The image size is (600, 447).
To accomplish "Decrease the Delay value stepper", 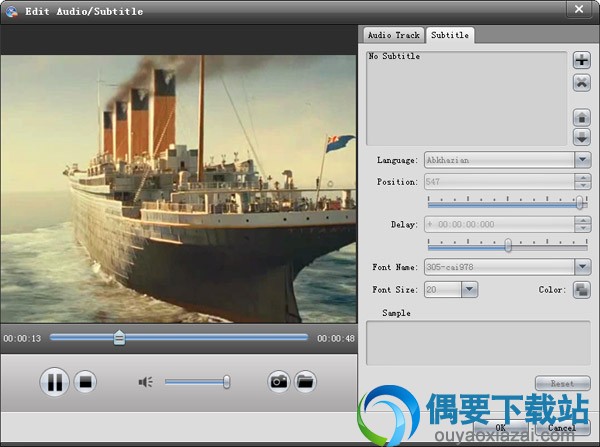I will coord(582,228).
